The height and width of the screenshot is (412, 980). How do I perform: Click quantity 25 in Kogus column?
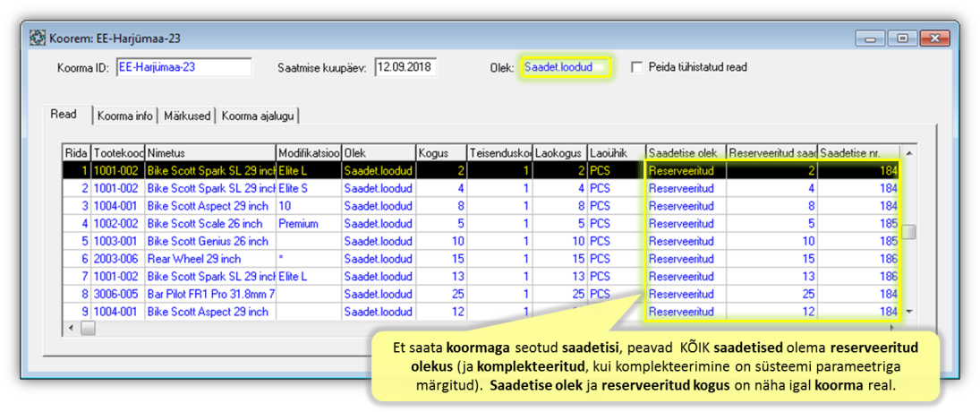442,294
